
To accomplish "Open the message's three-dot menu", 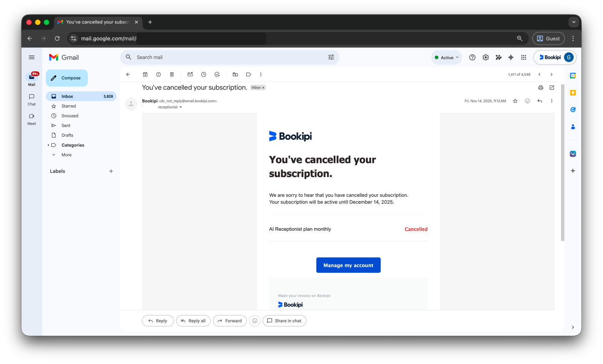I will 552,101.
